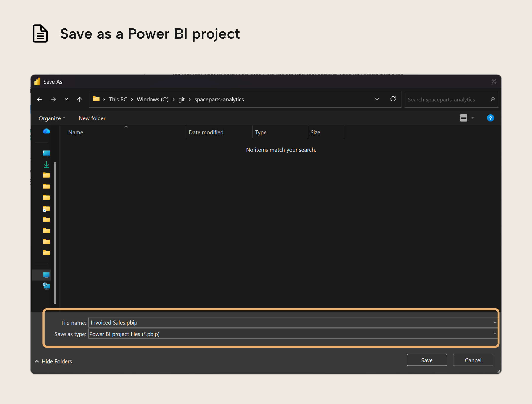Open OneDrive cloud in navigation pane
The width and height of the screenshot is (532, 404).
(x=46, y=131)
